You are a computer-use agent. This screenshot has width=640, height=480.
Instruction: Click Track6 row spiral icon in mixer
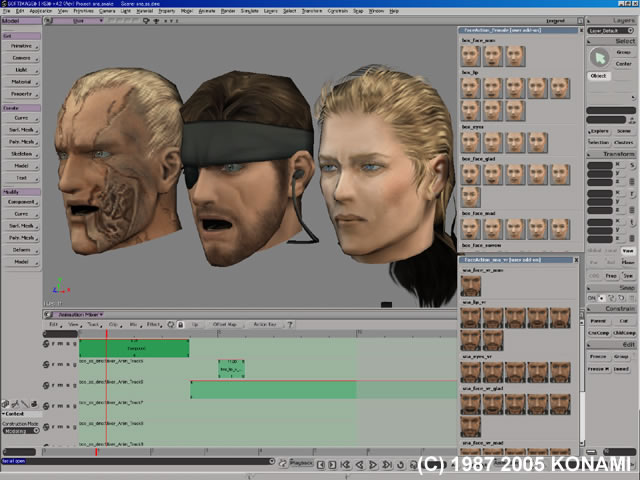46,385
